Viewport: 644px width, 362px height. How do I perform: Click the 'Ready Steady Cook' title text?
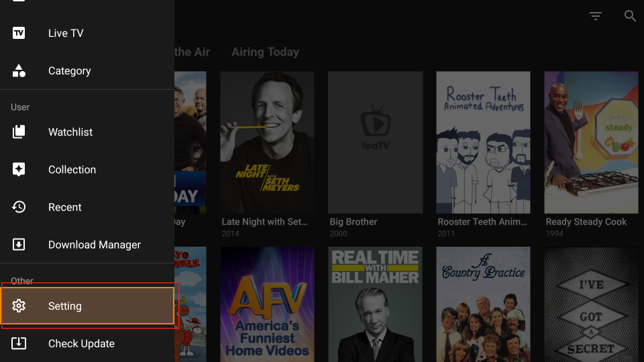[586, 222]
